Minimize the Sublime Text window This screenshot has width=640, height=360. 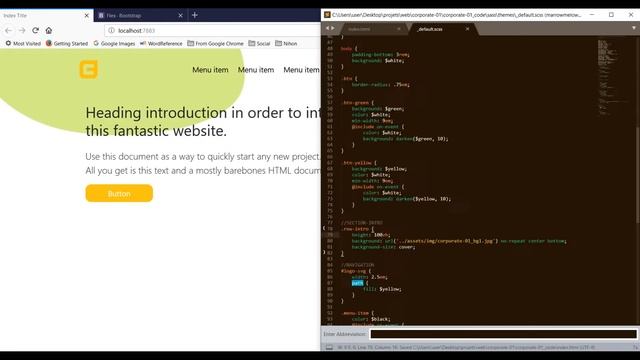[592, 15]
